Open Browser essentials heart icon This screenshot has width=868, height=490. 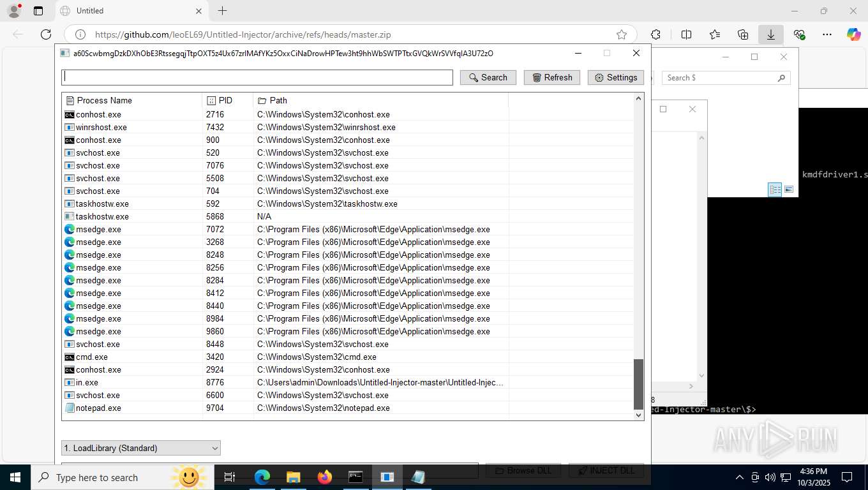(799, 34)
